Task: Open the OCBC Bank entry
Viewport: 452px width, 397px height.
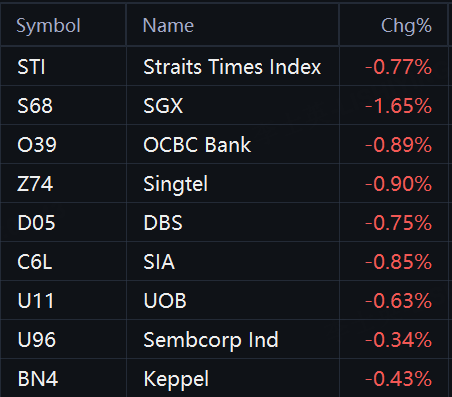Action: [197, 145]
